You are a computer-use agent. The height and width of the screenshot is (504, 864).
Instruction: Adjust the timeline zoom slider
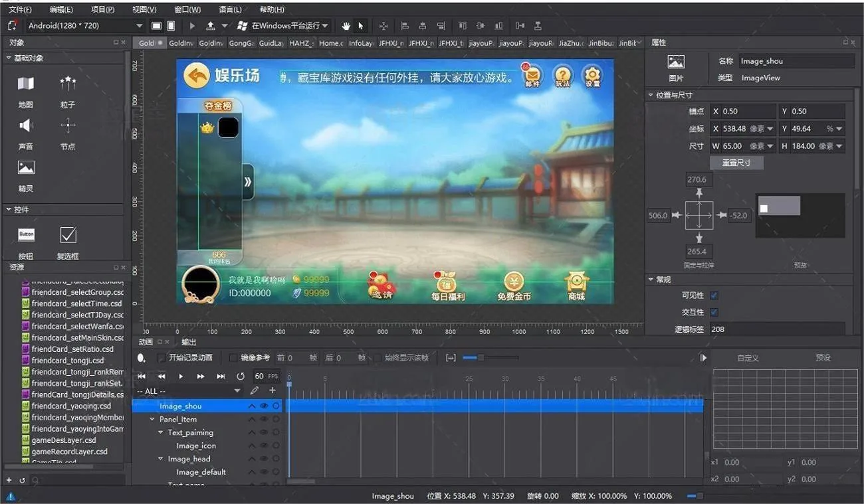[x=481, y=358]
